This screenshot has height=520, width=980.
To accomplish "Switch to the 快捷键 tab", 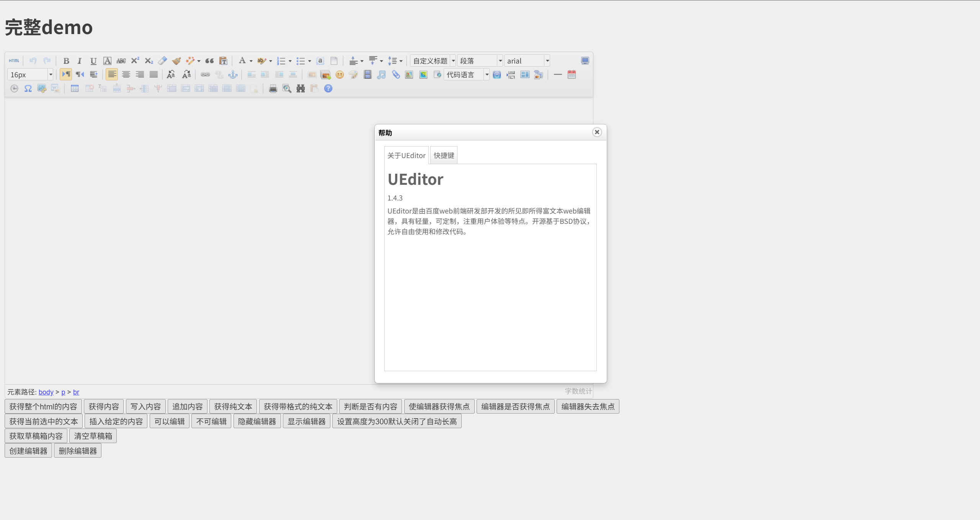I will [444, 155].
